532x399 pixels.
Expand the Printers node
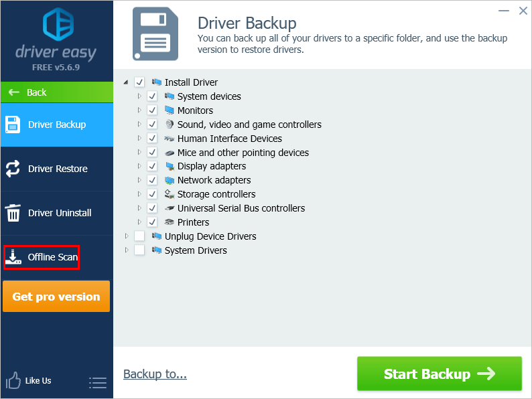(139, 222)
